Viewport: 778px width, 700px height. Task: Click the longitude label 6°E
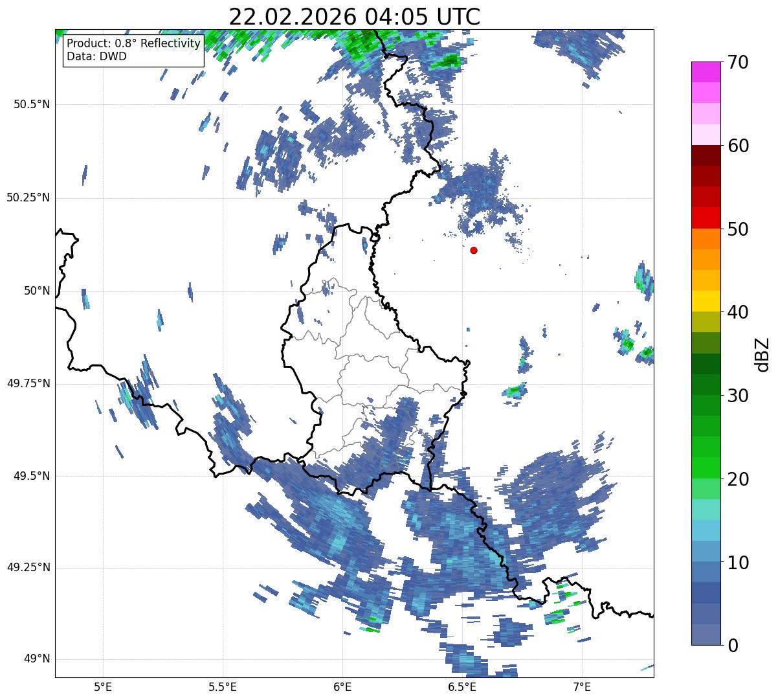342,686
